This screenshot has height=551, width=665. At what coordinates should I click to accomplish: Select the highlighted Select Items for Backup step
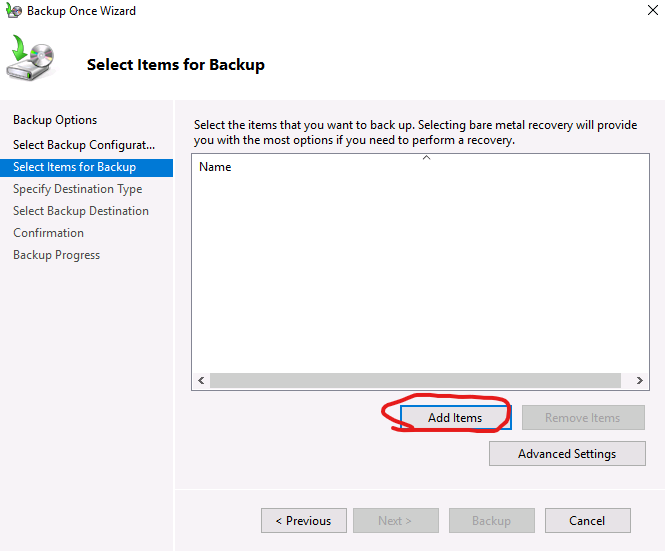pos(74,167)
